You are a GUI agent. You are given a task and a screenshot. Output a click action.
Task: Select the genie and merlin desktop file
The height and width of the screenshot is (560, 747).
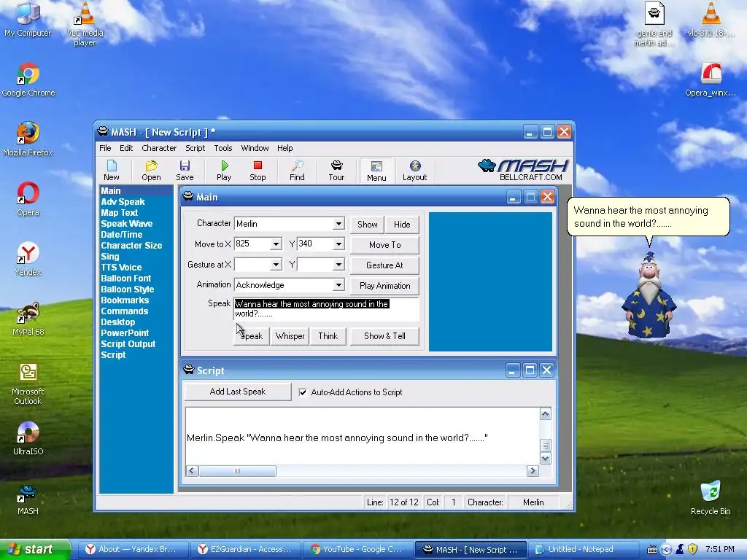coord(654,24)
